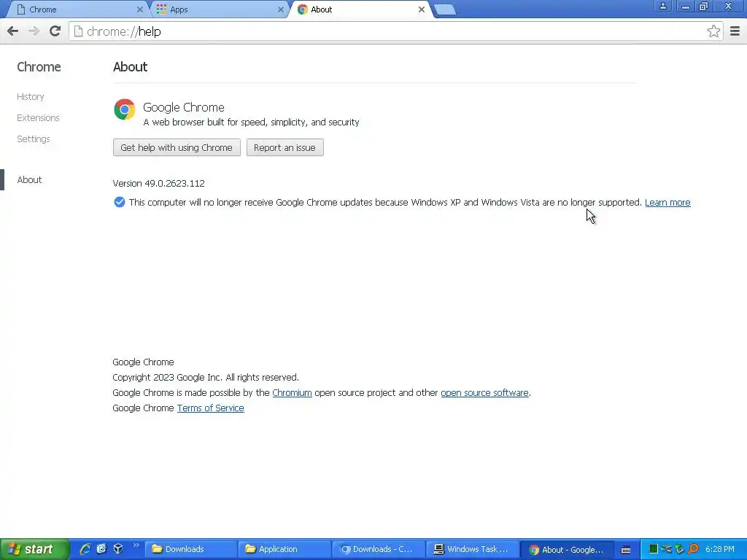747x560 pixels.
Task: Click the Copyright 2023 Google Inc. text
Action: point(206,378)
